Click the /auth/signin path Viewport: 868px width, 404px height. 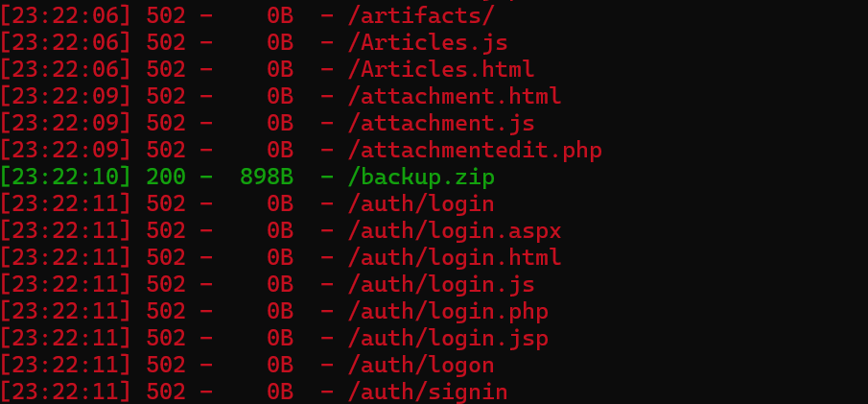point(428,392)
